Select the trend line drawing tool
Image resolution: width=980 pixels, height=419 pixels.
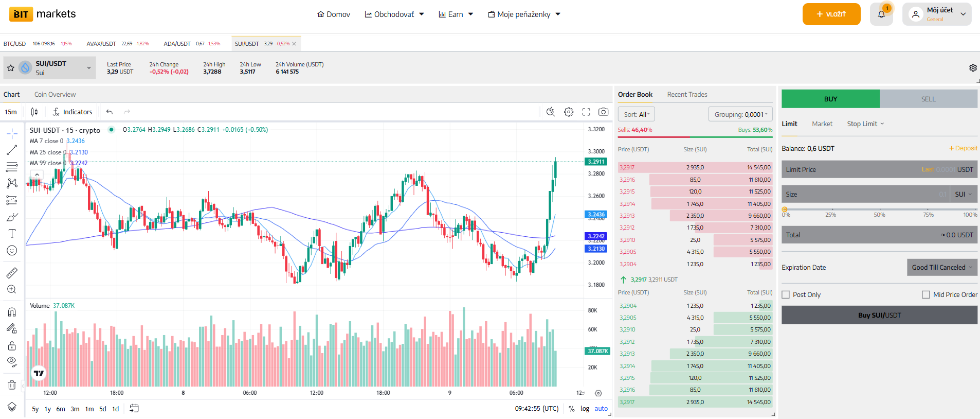pyautogui.click(x=12, y=150)
